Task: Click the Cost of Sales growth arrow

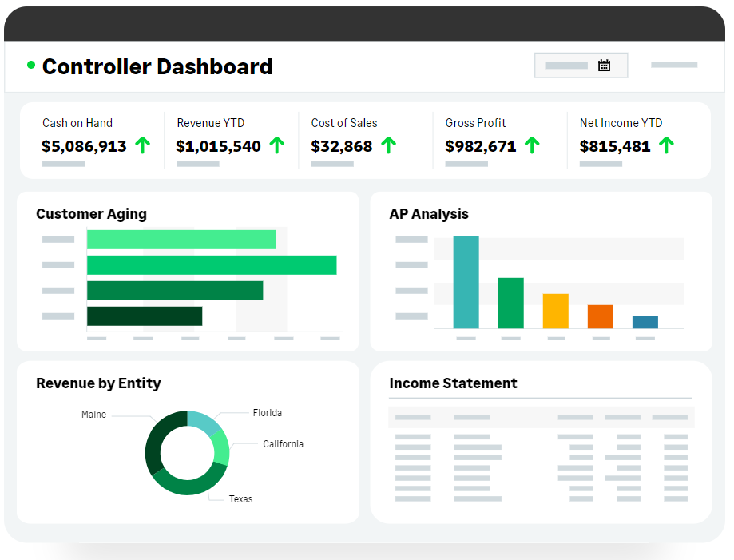Action: pyautogui.click(x=389, y=145)
